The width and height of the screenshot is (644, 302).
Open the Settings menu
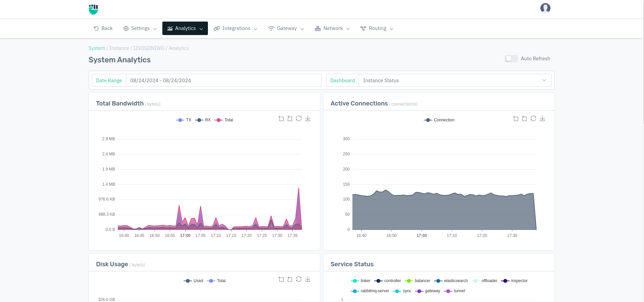[x=140, y=28]
